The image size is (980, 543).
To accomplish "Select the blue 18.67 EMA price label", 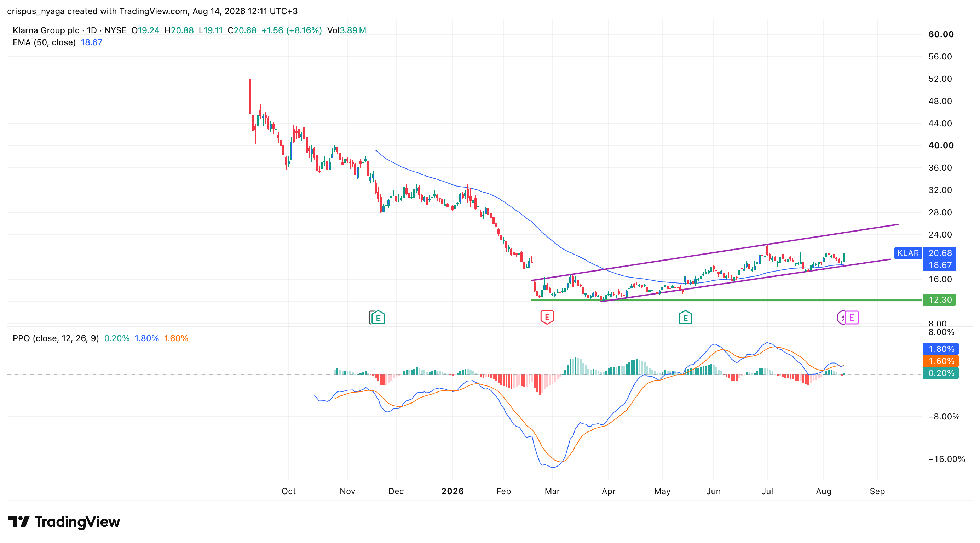I will (940, 265).
